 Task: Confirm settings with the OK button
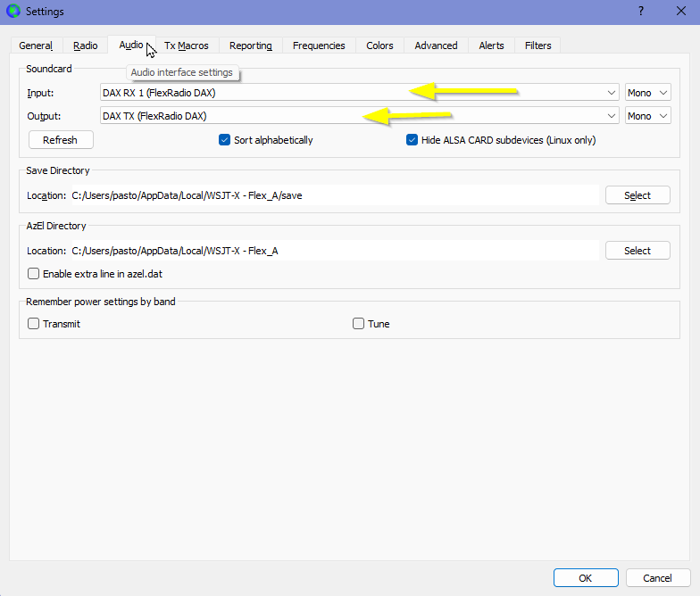(585, 578)
